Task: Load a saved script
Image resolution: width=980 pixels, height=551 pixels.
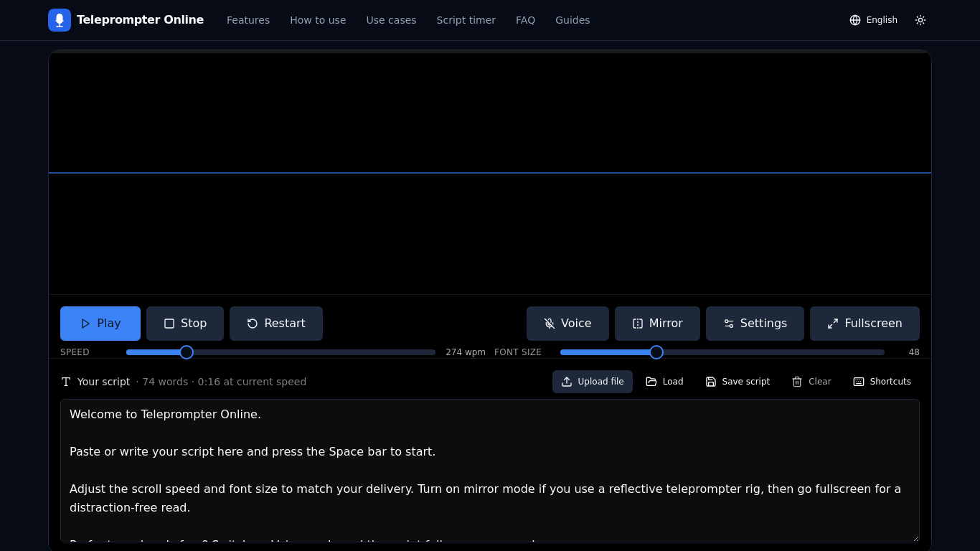Action: tap(664, 382)
